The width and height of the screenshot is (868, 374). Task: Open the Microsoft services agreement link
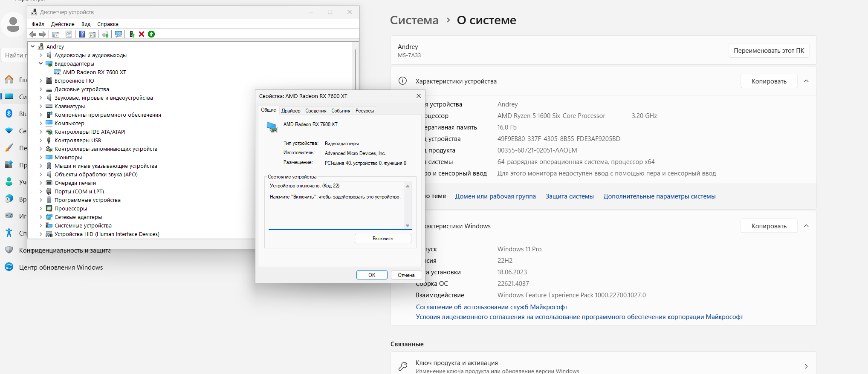pyautogui.click(x=492, y=307)
